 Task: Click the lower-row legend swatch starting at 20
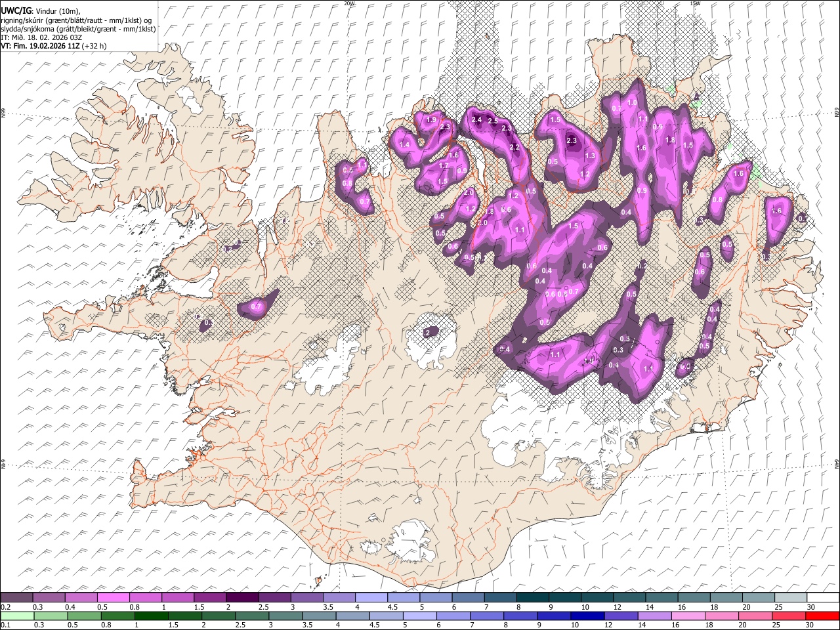point(754,616)
